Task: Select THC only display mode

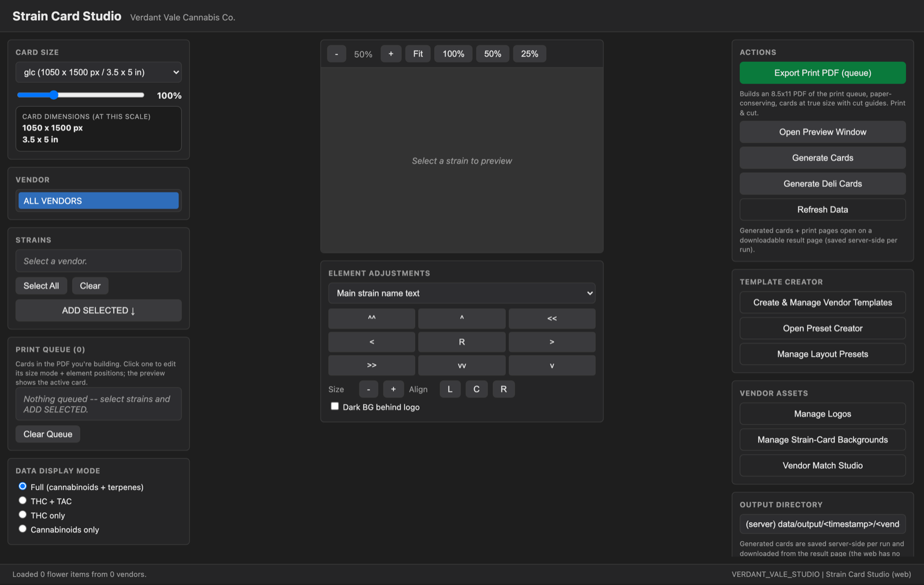Action: [x=23, y=515]
